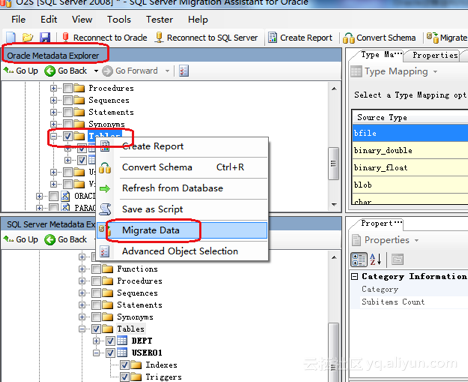The width and height of the screenshot is (468, 382).
Task: Check the Oracle Procedures folder checkbox
Action: coord(68,88)
